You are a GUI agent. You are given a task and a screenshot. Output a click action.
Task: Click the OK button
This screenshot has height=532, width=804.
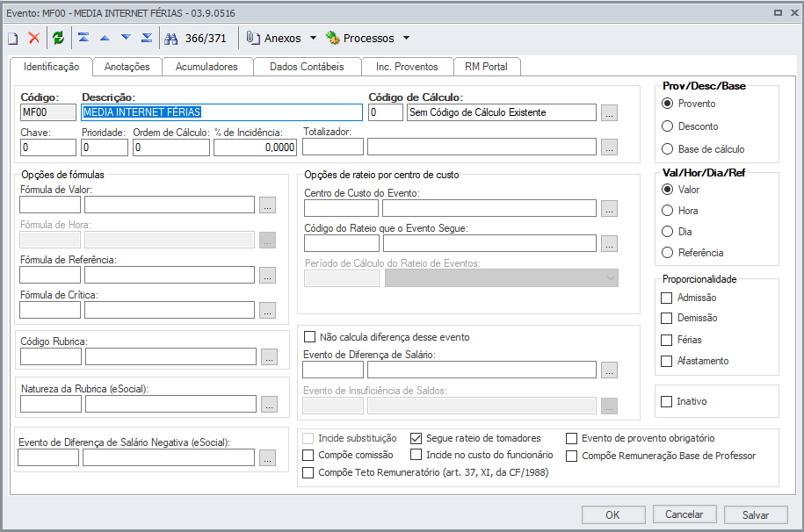[613, 514]
